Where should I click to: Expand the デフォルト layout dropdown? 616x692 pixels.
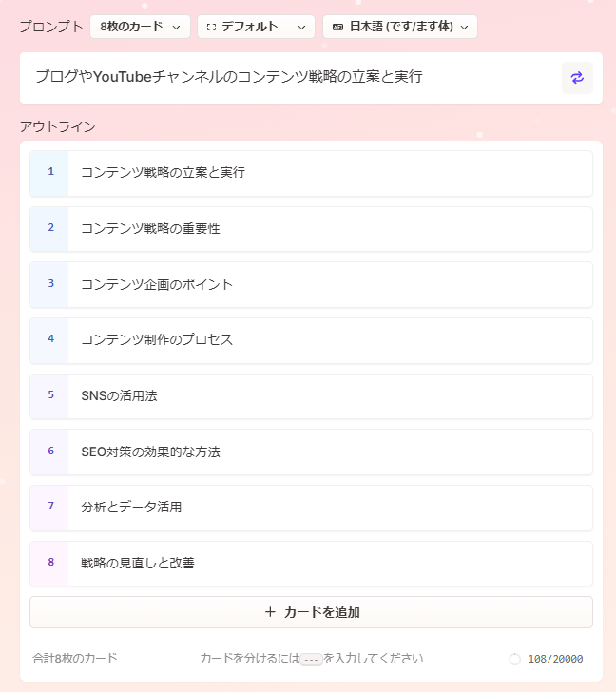click(256, 27)
